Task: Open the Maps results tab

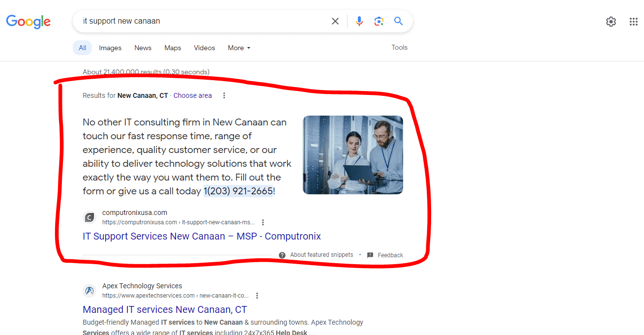Action: pyautogui.click(x=173, y=48)
